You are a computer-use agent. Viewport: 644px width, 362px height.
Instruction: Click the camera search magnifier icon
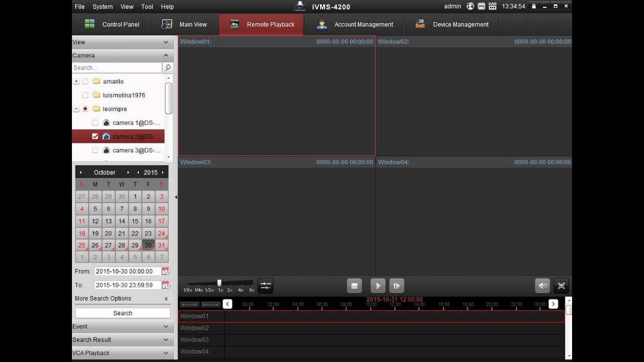coord(168,67)
